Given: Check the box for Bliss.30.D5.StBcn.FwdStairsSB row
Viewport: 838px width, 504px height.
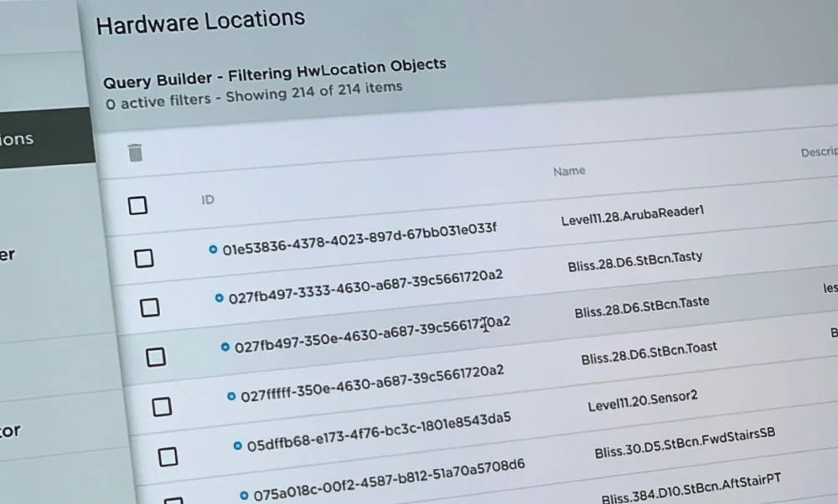Looking at the screenshot, I should [x=173, y=501].
